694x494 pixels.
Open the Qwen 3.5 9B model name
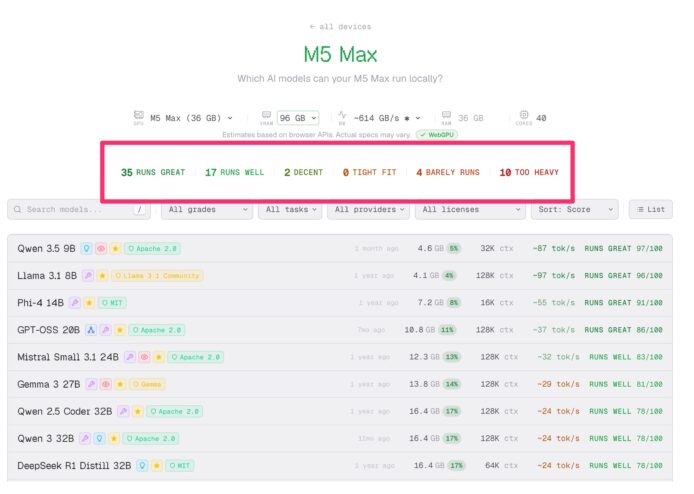click(46, 249)
